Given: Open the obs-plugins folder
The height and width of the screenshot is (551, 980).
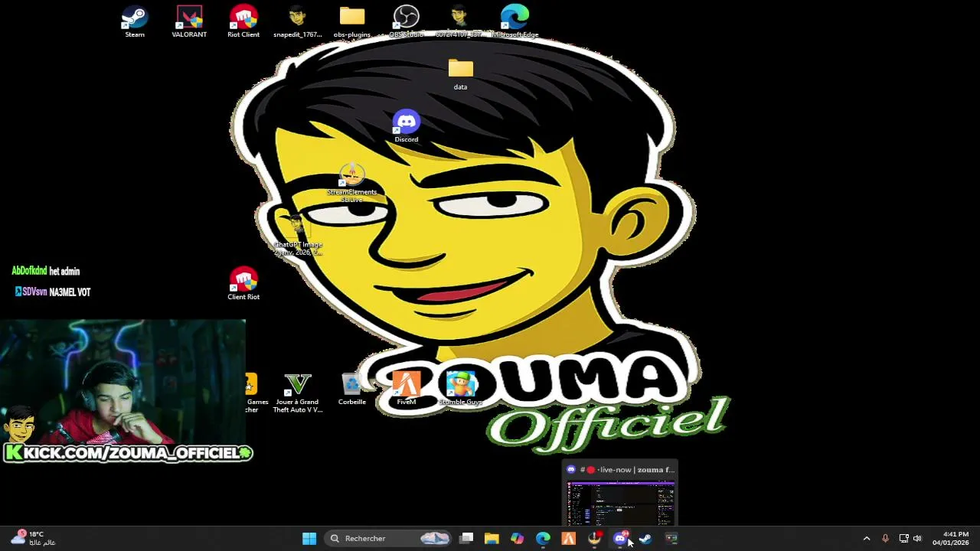Looking at the screenshot, I should 352,21.
